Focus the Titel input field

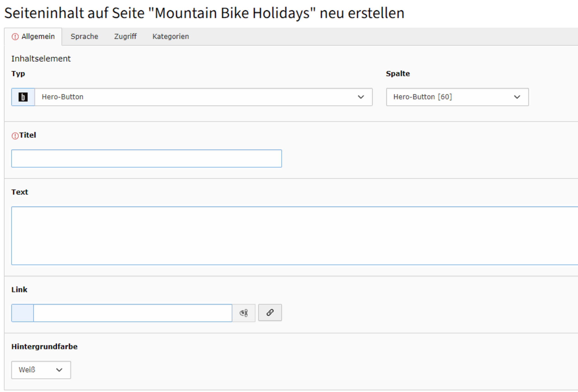[x=147, y=159]
